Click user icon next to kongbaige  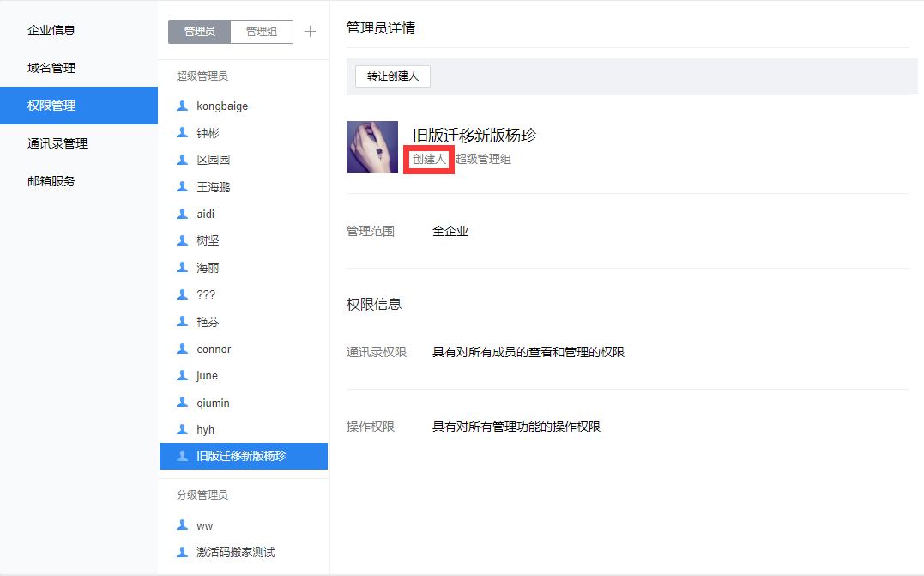pyautogui.click(x=182, y=106)
